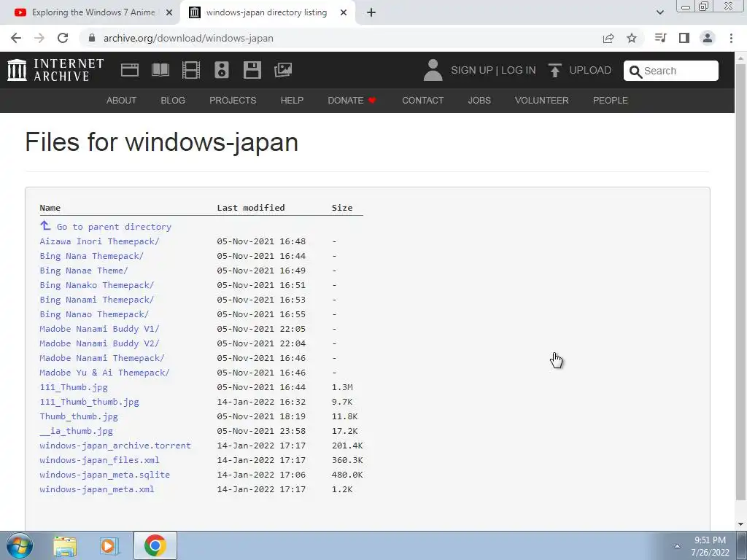Open windows-japan_meta.sqlite file link
Screen dimensions: 747x560
105,475
